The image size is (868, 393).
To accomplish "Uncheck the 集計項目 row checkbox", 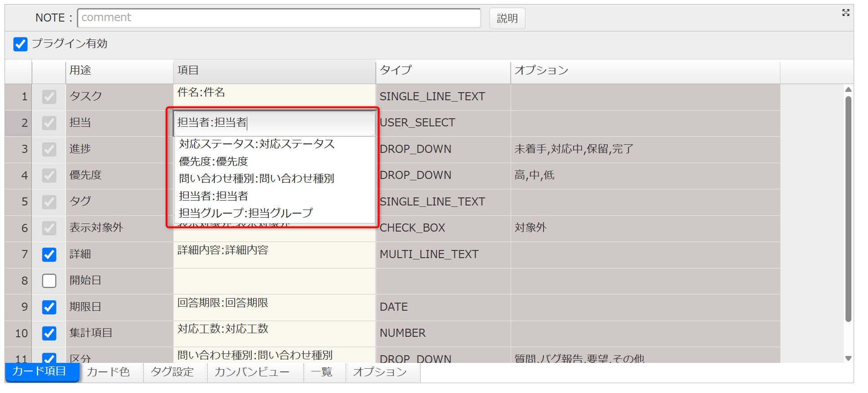I will coord(49,333).
